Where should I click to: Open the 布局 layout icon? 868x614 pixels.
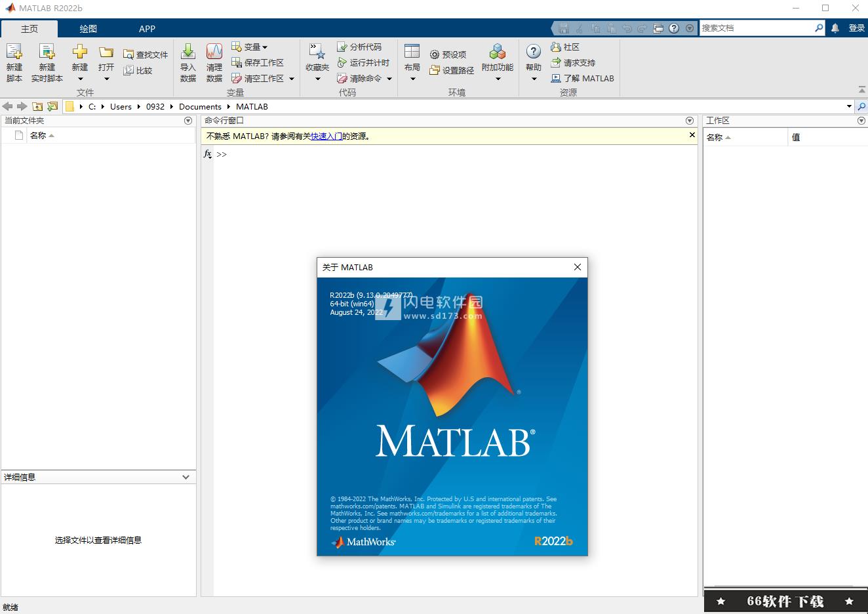click(412, 52)
